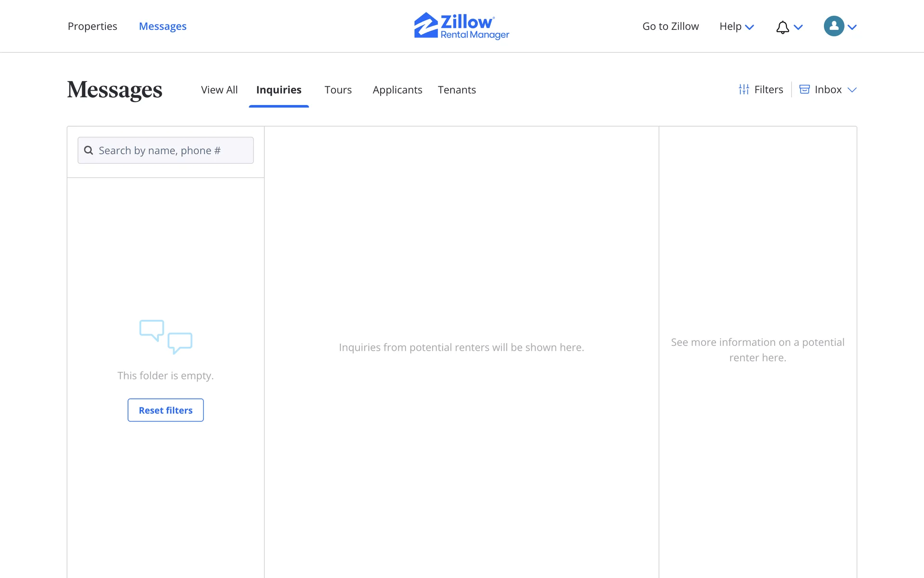Click the Zillow Rental Manager logo
This screenshot has height=578, width=924.
point(462,26)
